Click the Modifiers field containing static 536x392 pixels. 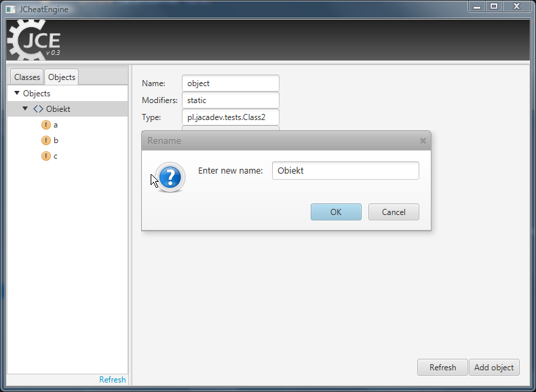click(231, 100)
